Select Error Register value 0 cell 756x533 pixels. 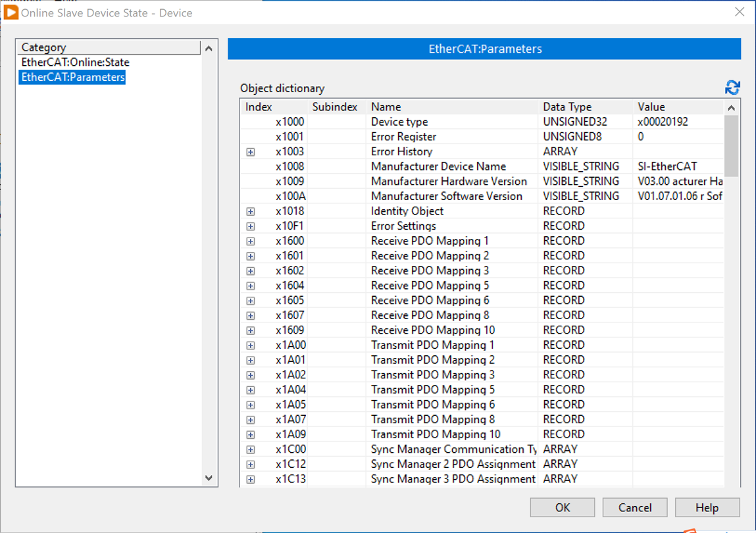(x=641, y=137)
